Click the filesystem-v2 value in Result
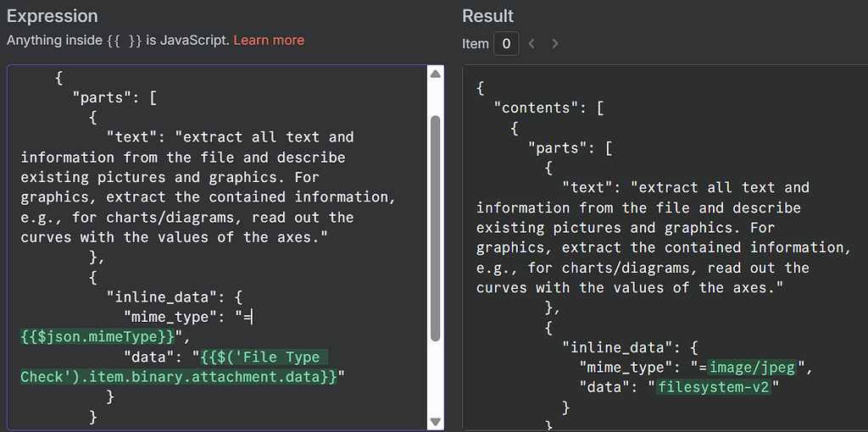Image resolution: width=868 pixels, height=432 pixels. 714,388
